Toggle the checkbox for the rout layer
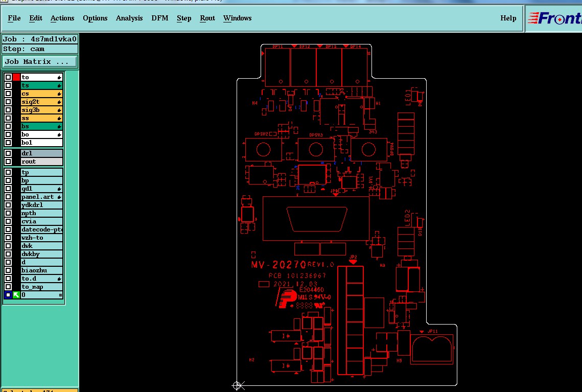The height and width of the screenshot is (392, 582). tap(8, 162)
